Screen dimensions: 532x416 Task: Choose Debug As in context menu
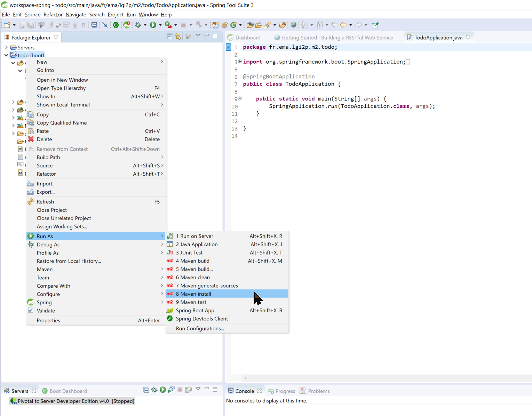[x=95, y=245]
